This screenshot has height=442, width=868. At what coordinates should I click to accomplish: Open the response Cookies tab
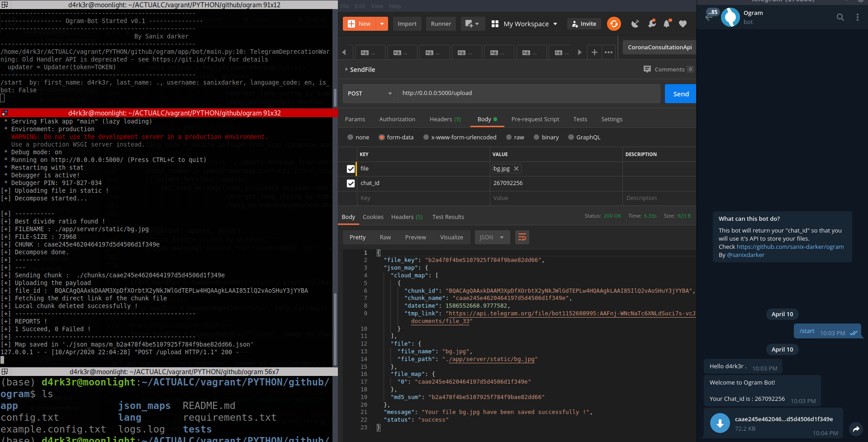[373, 217]
